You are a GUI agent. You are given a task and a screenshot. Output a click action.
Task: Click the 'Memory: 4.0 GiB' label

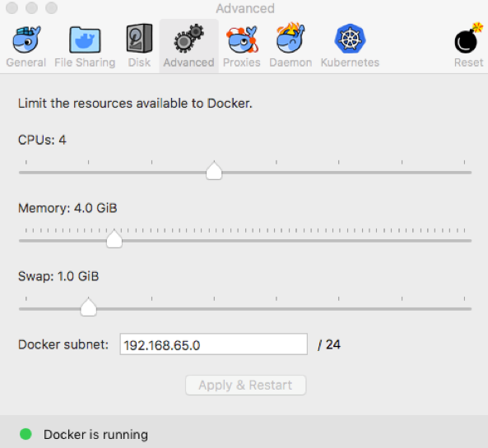coord(67,208)
